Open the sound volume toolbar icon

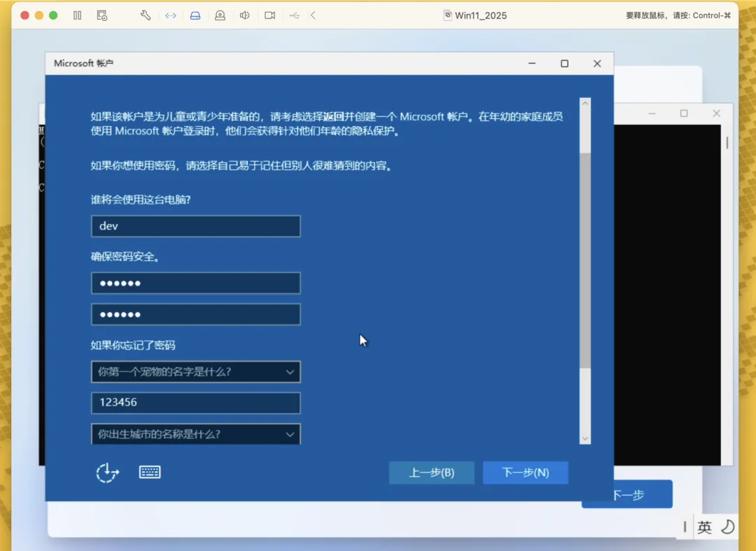pyautogui.click(x=245, y=15)
